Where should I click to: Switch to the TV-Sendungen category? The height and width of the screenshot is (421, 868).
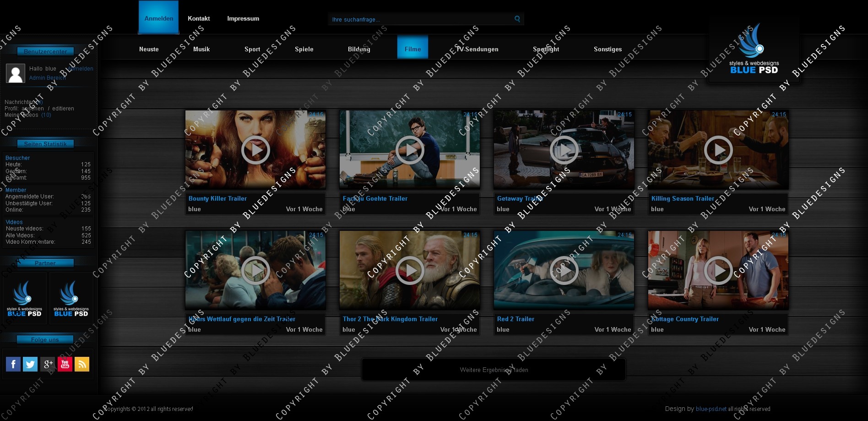pos(477,49)
